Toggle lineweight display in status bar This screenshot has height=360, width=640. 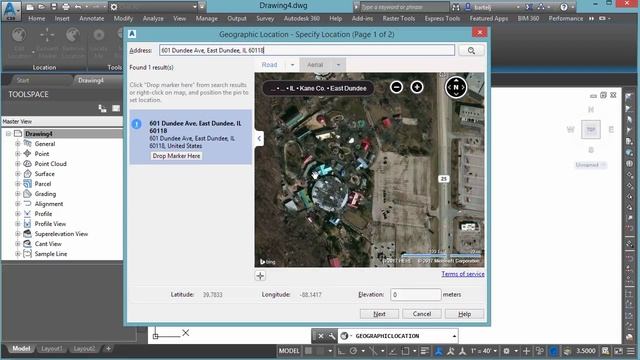425,351
